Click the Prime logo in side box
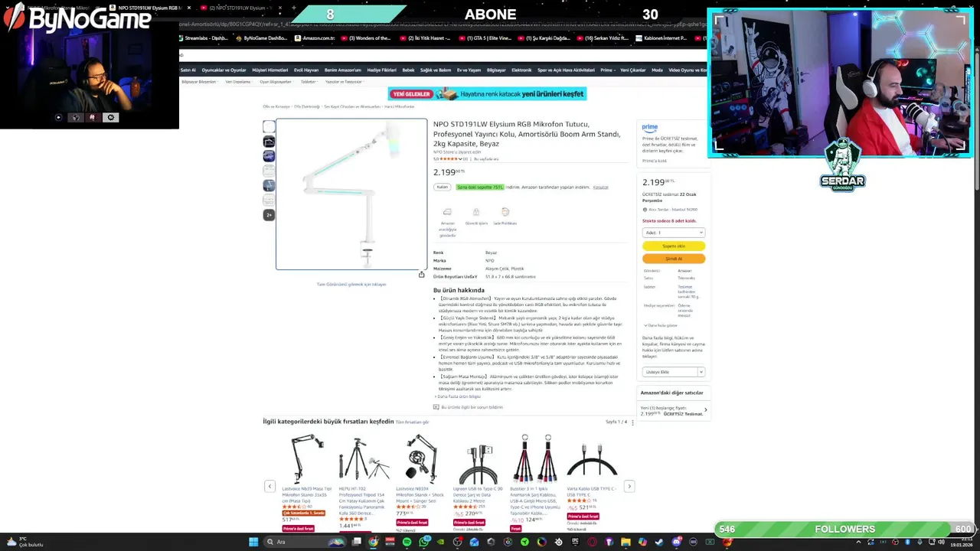 (650, 128)
